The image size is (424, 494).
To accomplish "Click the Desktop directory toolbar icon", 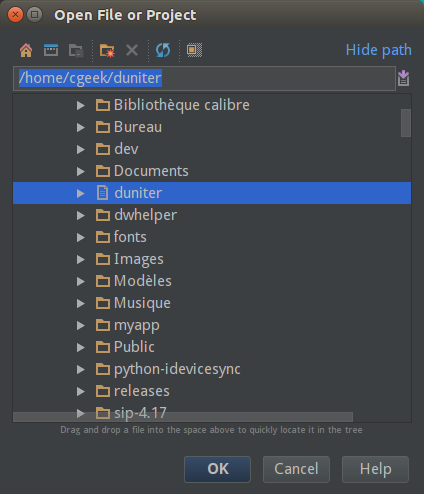I will pos(51,50).
